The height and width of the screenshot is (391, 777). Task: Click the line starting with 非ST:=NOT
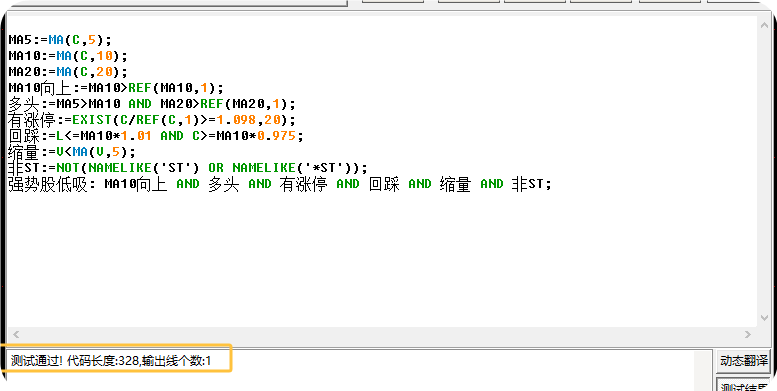click(x=188, y=168)
